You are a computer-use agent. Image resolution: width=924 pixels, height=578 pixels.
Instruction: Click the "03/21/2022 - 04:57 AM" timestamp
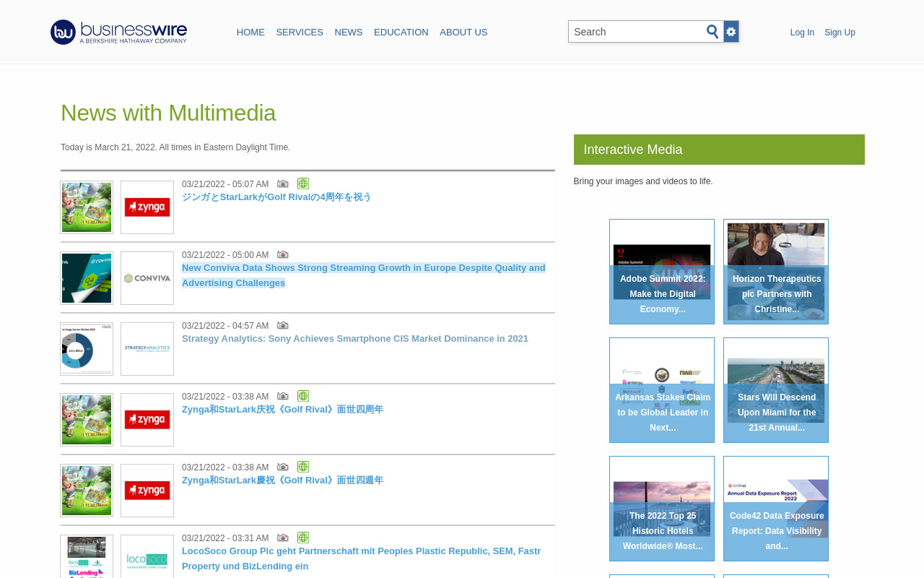coord(225,326)
